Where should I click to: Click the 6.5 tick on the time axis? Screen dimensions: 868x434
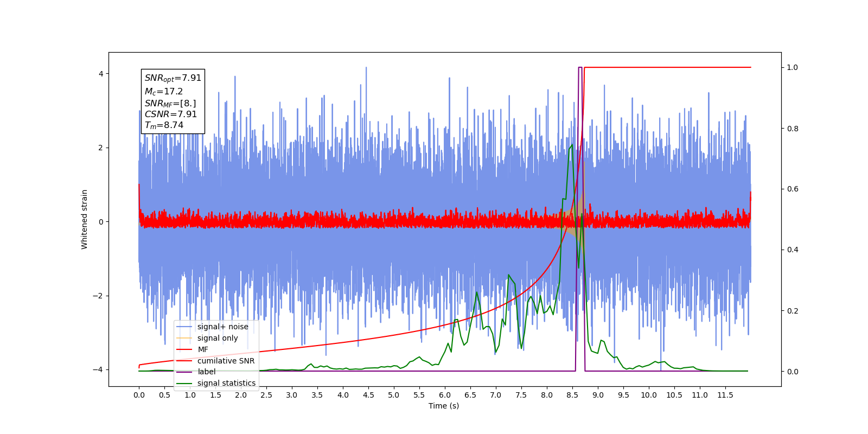470,395
